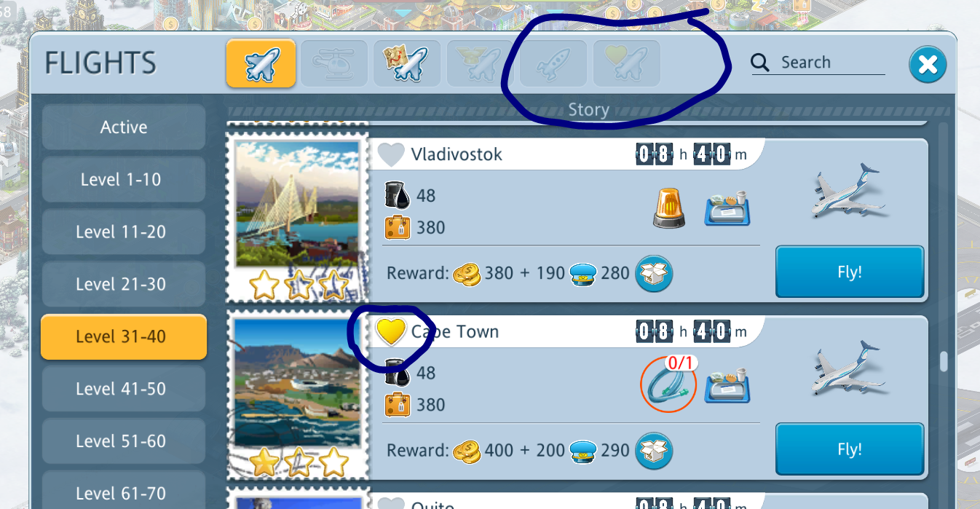The image size is (980, 509).
Task: Open the helicopter flights category
Action: (x=334, y=63)
